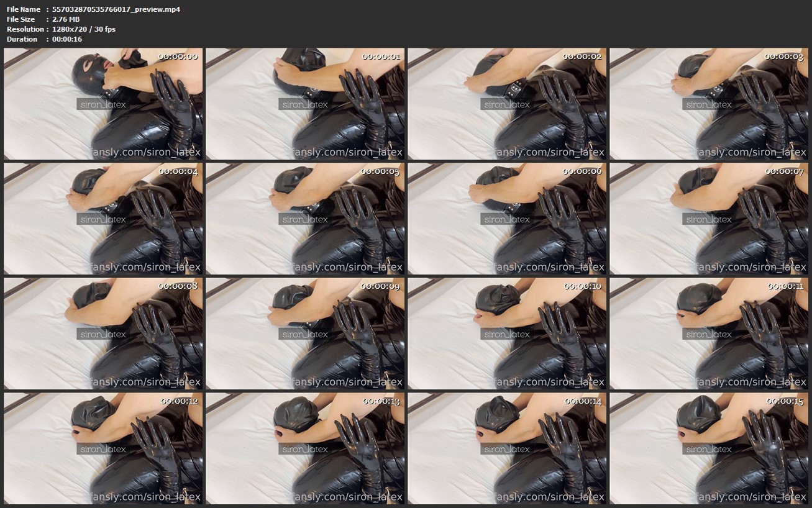View the preview frame at 00:00:08
The image size is (812, 508).
(x=103, y=333)
